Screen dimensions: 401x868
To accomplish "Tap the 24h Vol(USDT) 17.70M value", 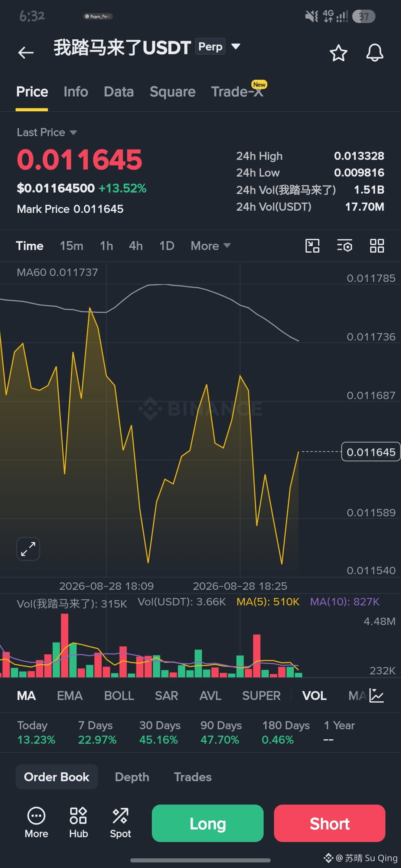I will coord(365,207).
